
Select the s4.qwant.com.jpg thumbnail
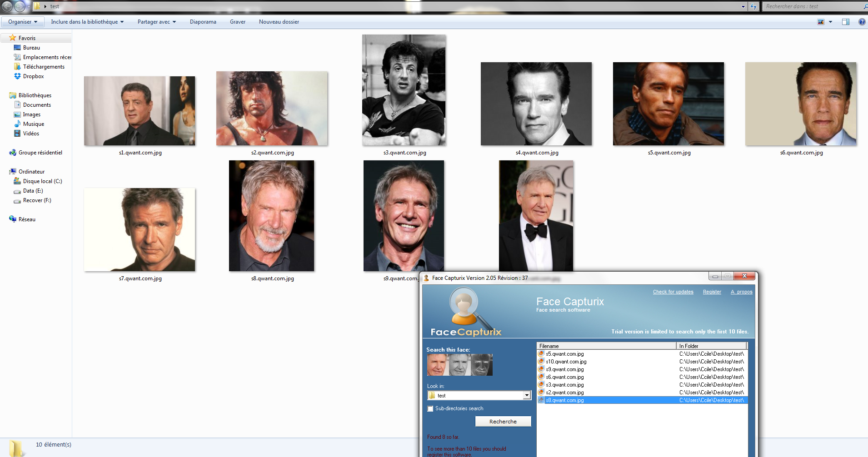coord(536,104)
